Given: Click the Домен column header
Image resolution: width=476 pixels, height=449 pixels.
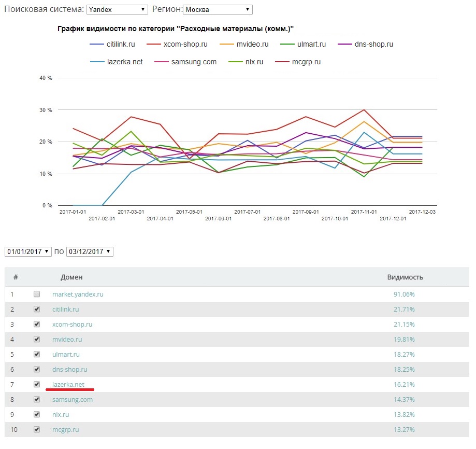Looking at the screenshot, I should point(71,277).
